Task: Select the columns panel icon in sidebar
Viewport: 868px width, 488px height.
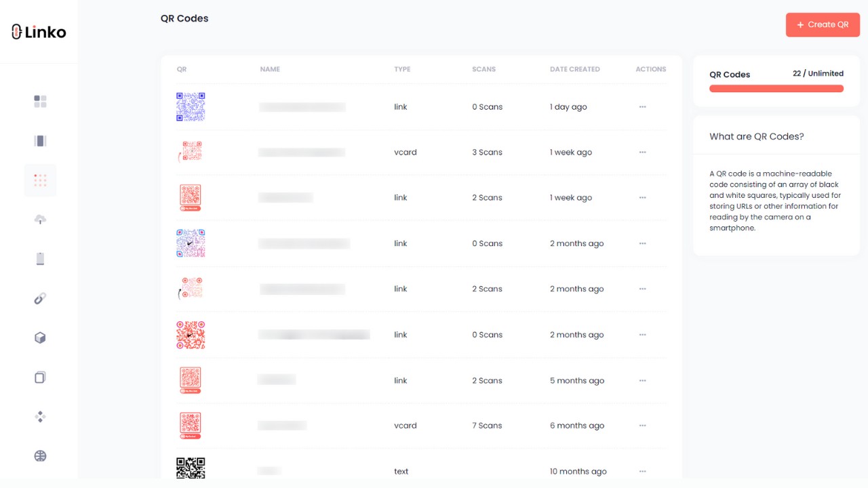Action: pyautogui.click(x=40, y=141)
